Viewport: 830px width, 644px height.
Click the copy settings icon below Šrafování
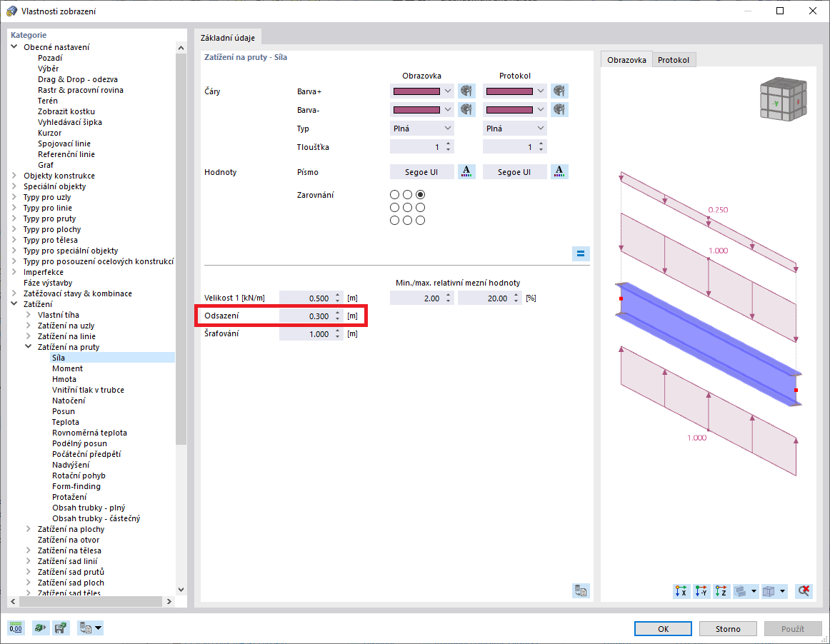[581, 590]
